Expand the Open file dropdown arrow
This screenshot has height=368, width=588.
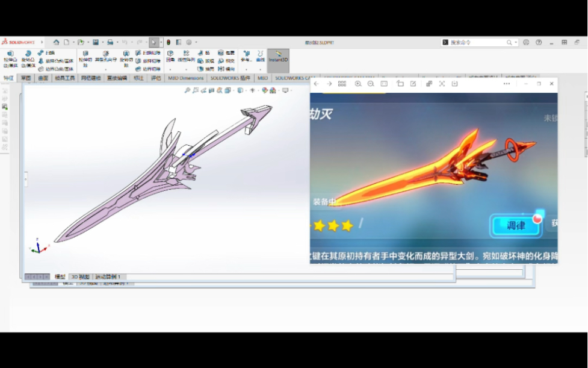click(88, 42)
